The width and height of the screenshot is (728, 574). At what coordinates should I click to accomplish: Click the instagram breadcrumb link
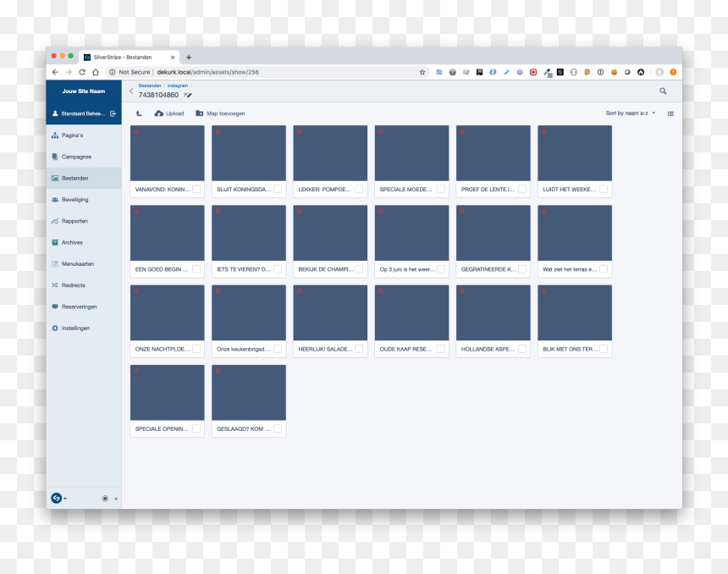[x=178, y=86]
